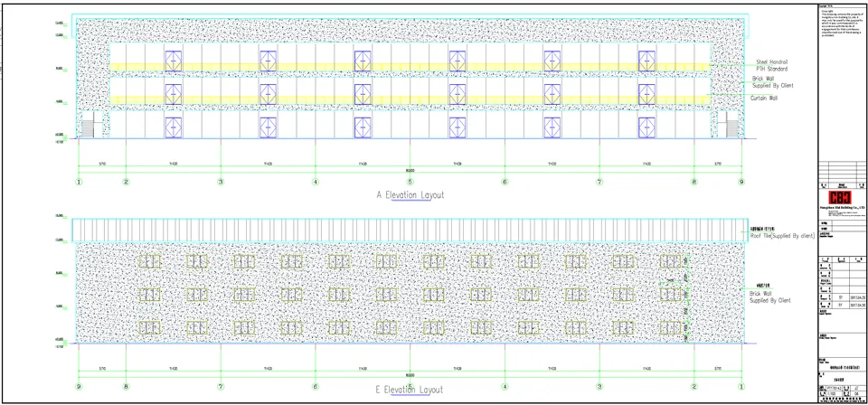
Task: Pick grid axis marker 1 under E Elevation
Action: (x=741, y=386)
